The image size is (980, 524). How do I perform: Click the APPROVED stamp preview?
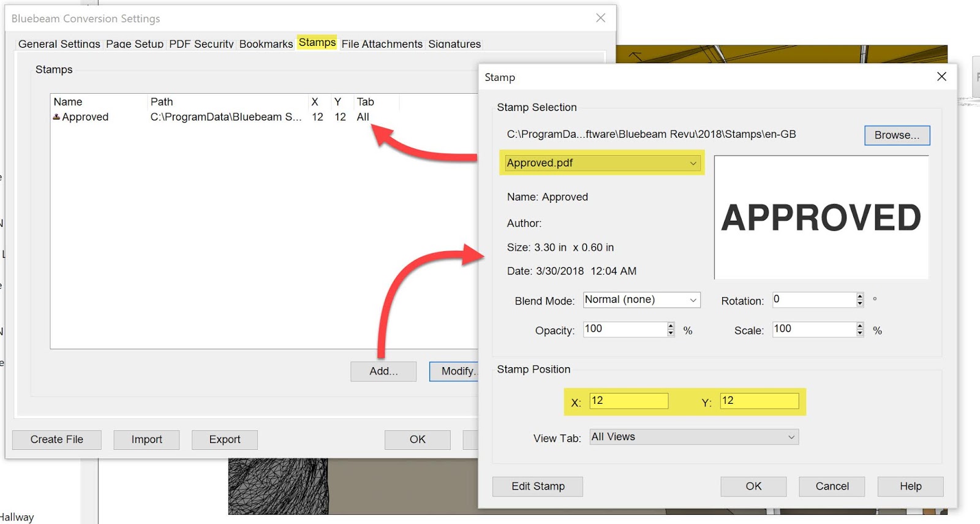point(821,217)
